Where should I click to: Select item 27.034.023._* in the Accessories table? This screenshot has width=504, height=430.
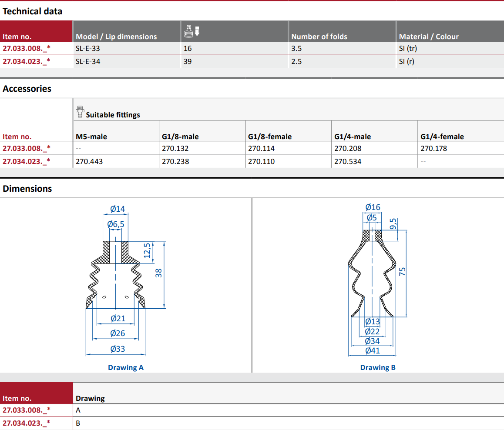(27, 161)
